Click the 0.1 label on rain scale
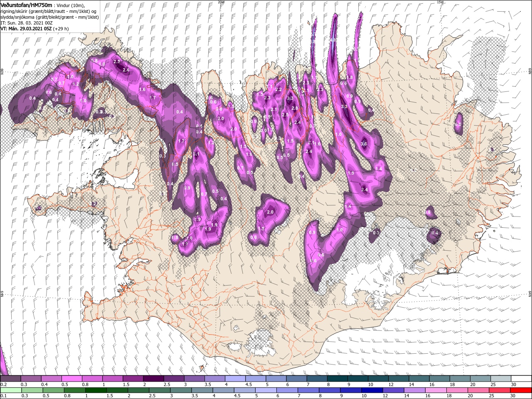This screenshot has width=532, height=399. (4, 396)
